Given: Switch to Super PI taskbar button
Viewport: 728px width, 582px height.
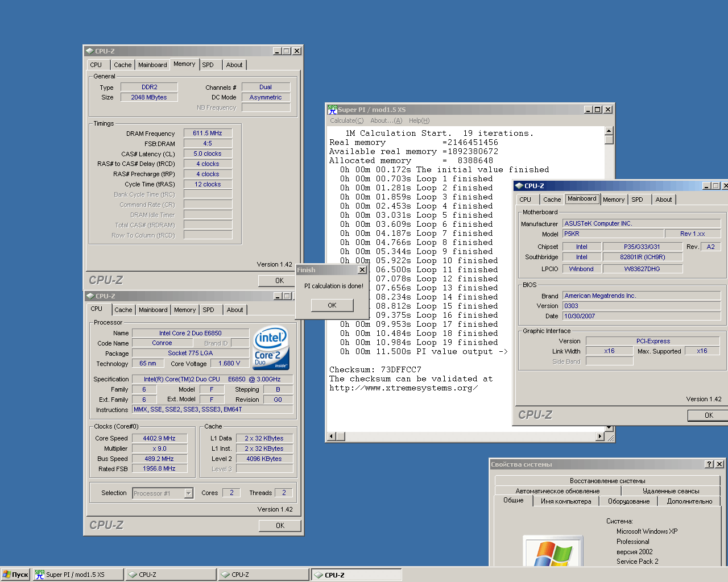Looking at the screenshot, I should (x=77, y=575).
